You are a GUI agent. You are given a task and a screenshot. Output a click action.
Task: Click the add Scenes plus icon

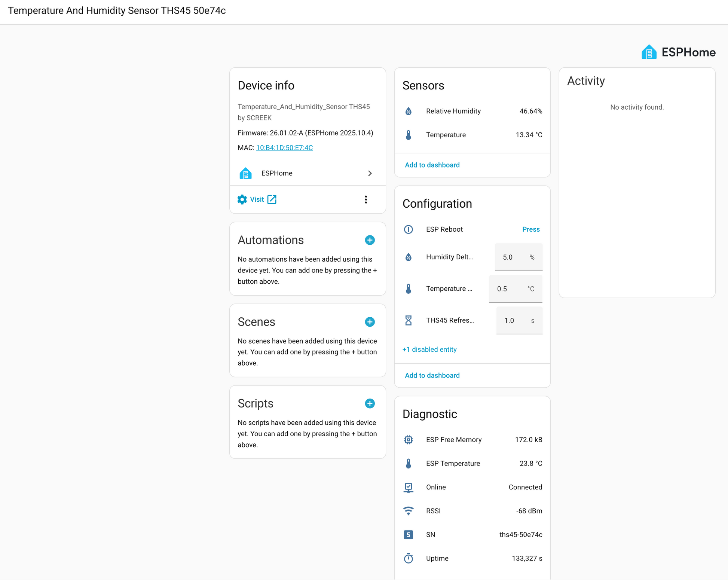tap(370, 322)
